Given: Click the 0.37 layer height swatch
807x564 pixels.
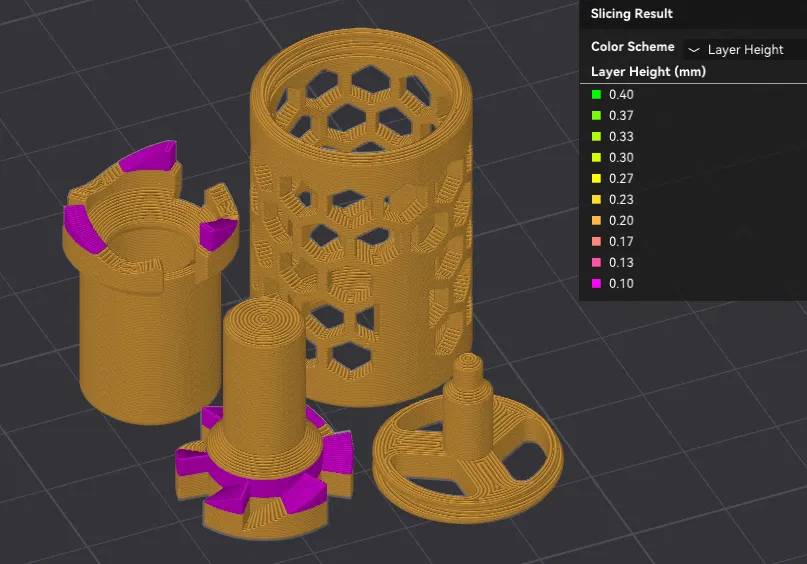Looking at the screenshot, I should point(597,115).
